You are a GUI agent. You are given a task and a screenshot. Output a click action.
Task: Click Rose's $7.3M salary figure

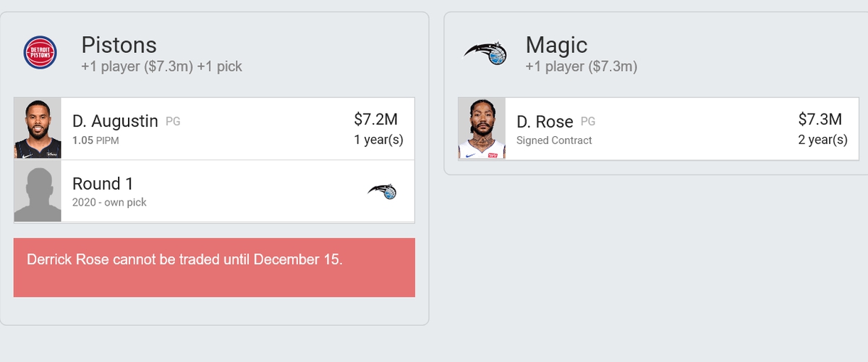point(820,119)
